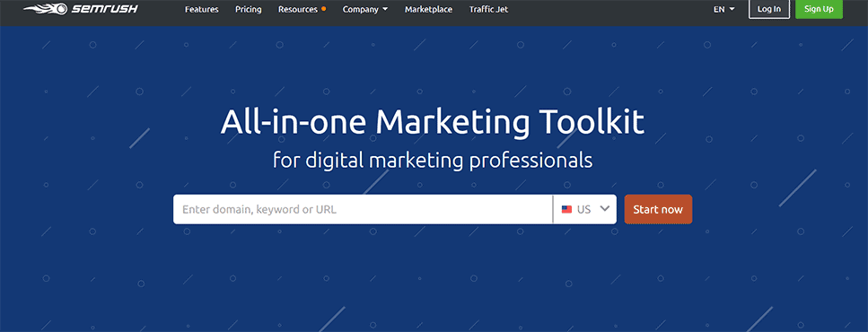Open the Resources menu item
Image resolution: width=868 pixels, height=332 pixels.
[x=298, y=9]
